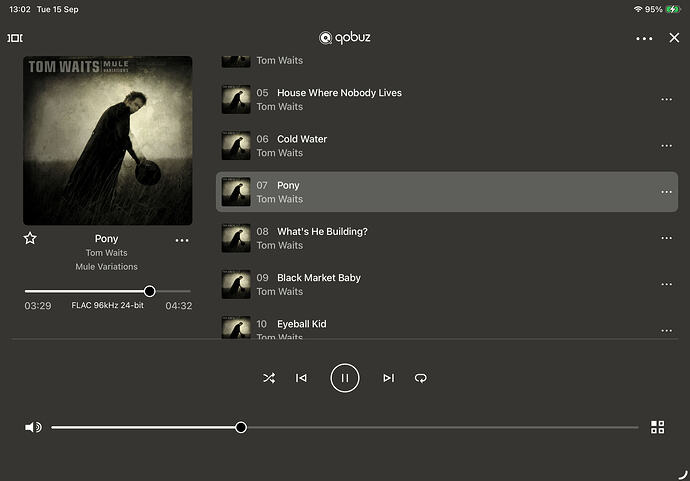
Task: Skip to the previous track
Action: point(301,378)
